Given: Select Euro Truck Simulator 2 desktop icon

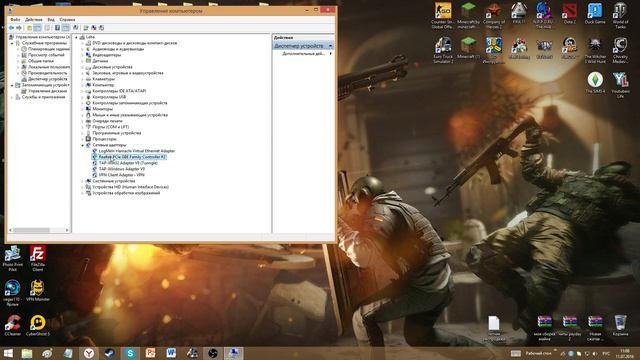Looking at the screenshot, I should point(443,50).
